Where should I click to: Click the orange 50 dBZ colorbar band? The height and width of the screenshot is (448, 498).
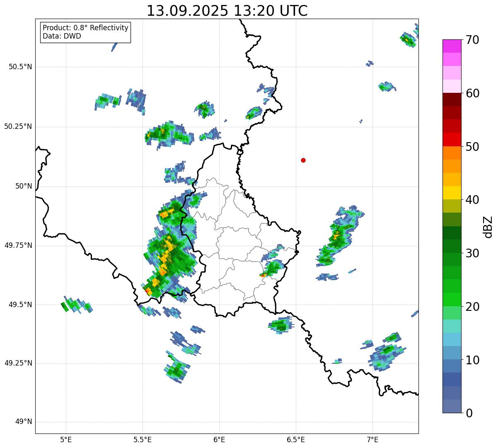[452, 153]
